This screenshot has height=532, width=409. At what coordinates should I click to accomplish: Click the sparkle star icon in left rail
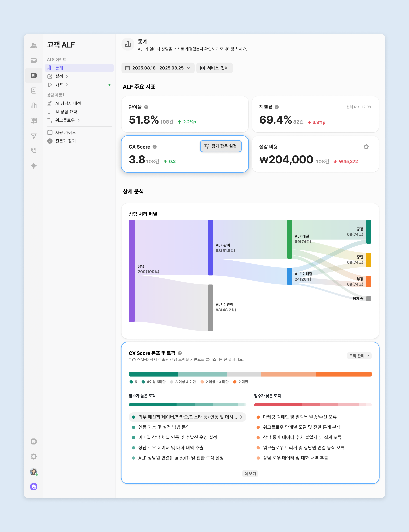coord(34,166)
